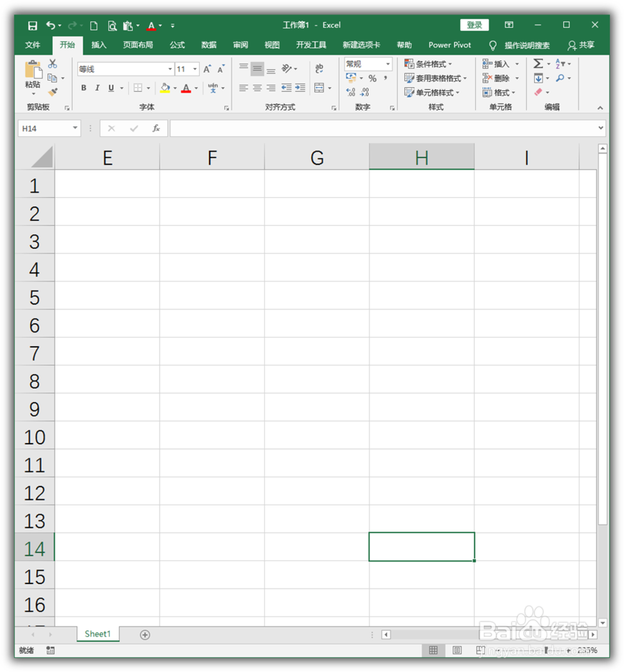Toggle macro recording icon in status bar
Screen dimensions: 624x672
(x=51, y=651)
